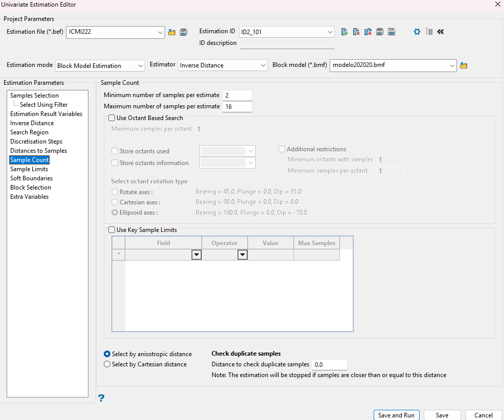Image resolution: width=504 pixels, height=420 pixels.
Task: Open help with the blue question mark
Action: pos(101,398)
